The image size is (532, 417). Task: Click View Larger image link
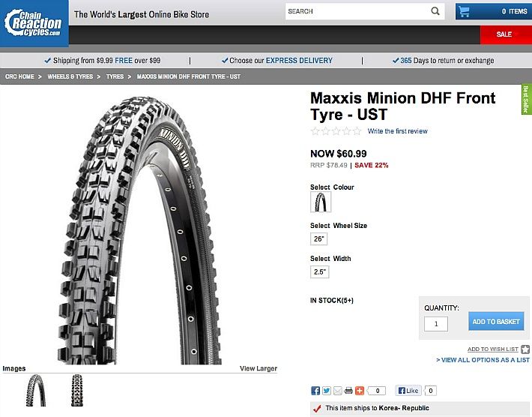click(259, 368)
